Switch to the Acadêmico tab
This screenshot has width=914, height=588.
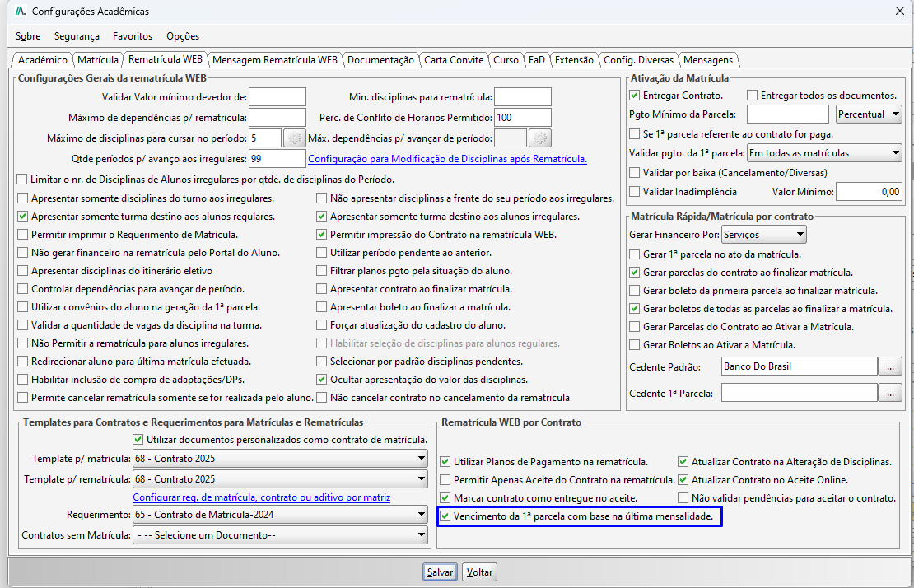(x=43, y=60)
